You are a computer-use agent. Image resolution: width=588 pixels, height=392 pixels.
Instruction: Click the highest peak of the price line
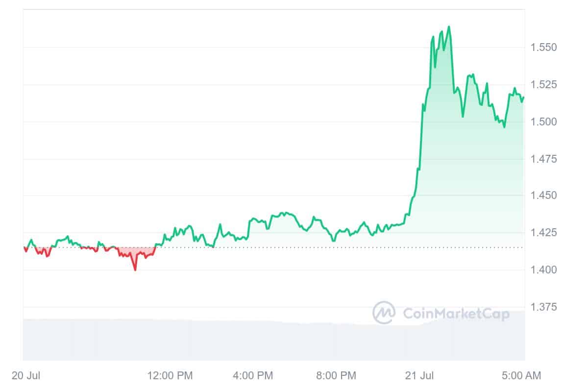click(449, 26)
